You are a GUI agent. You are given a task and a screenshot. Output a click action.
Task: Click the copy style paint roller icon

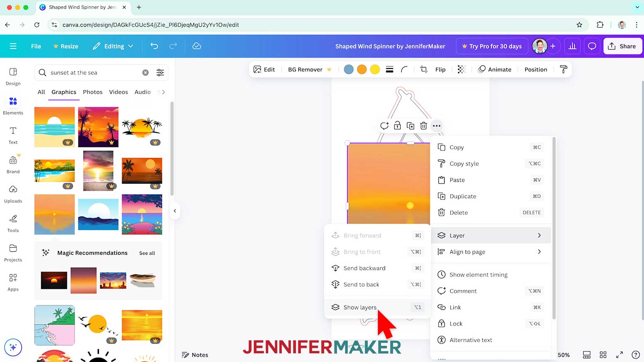(x=563, y=69)
